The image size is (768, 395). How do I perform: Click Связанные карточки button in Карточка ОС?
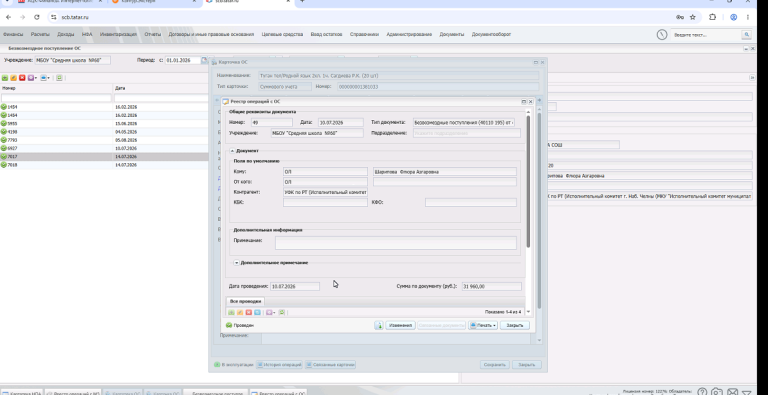coord(331,365)
